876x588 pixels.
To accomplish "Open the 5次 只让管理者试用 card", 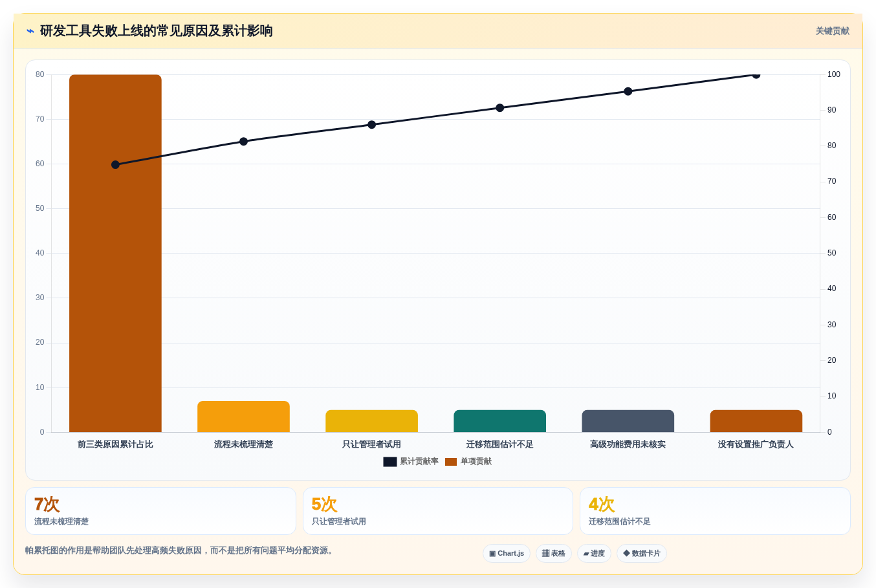I will click(438, 511).
